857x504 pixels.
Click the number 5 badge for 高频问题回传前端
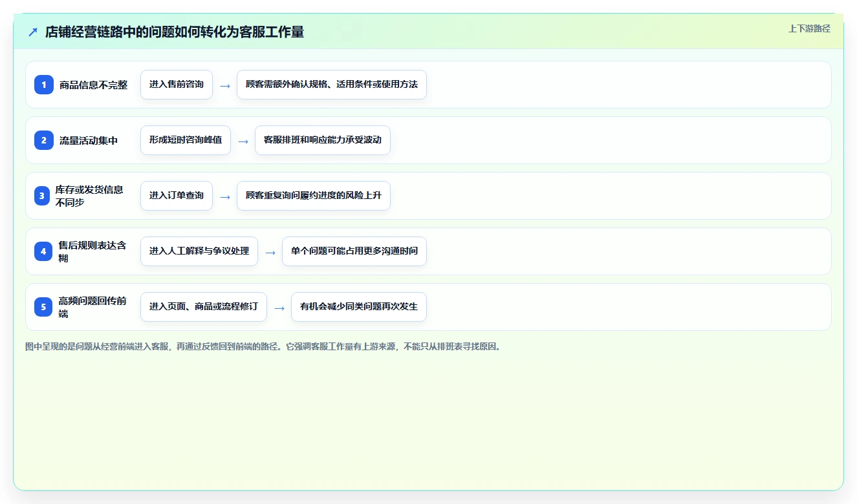[x=43, y=307]
